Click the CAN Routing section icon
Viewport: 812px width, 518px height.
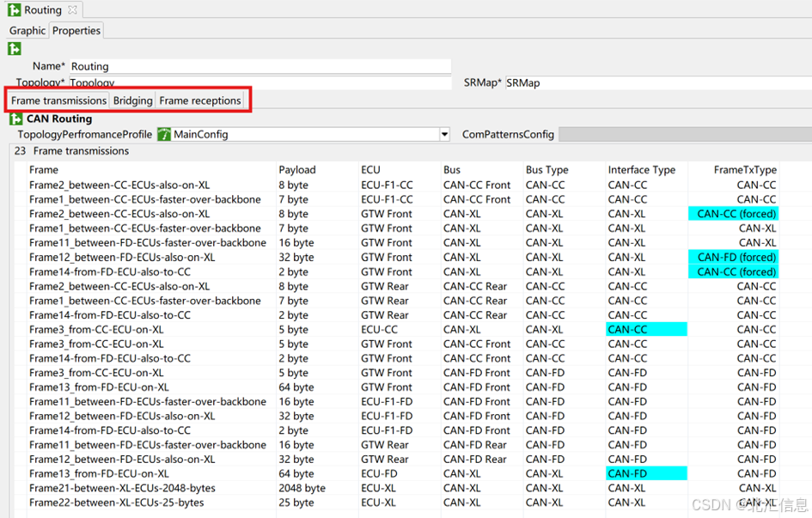[x=16, y=119]
